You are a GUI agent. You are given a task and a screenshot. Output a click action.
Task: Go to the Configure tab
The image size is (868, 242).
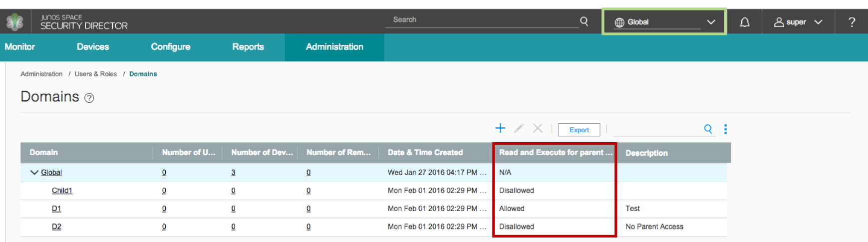point(171,47)
